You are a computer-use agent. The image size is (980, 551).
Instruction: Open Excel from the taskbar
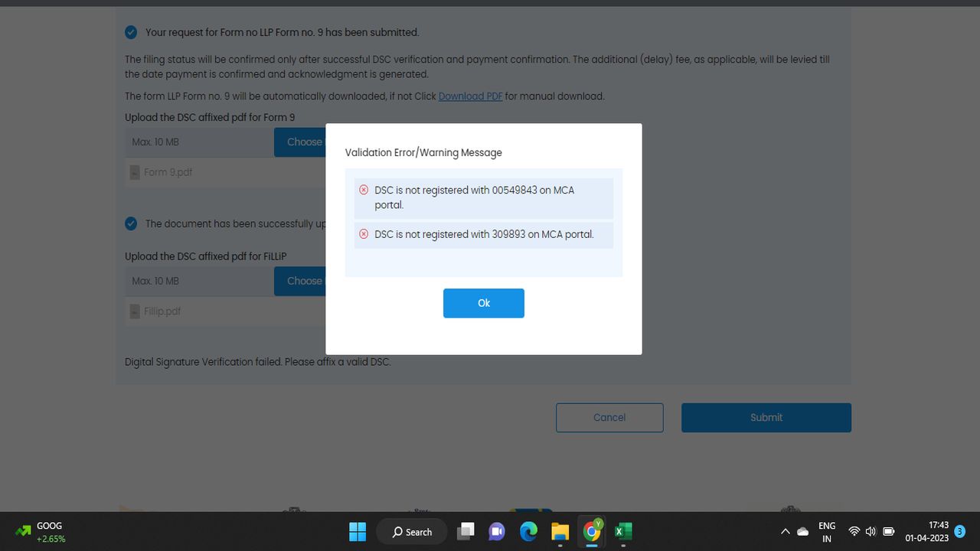622,532
